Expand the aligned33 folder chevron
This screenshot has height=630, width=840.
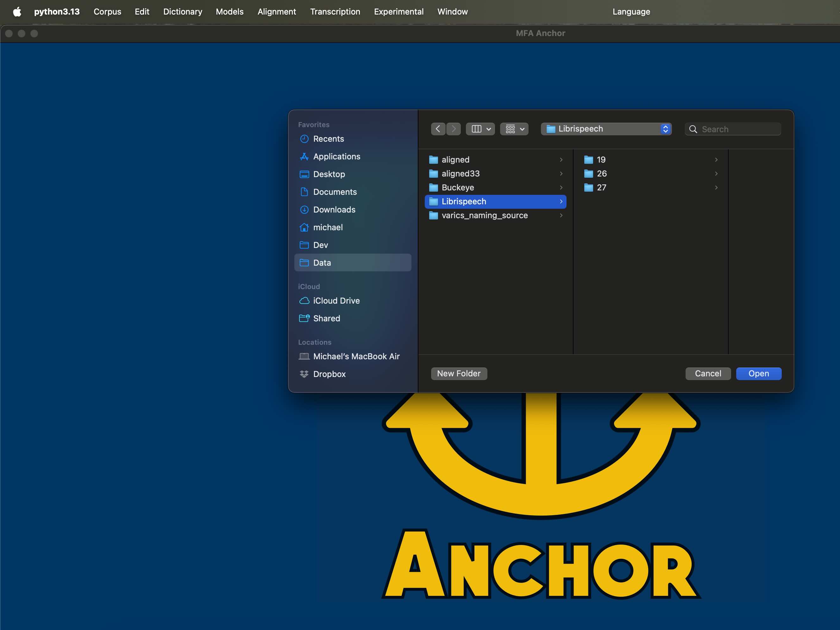click(561, 174)
